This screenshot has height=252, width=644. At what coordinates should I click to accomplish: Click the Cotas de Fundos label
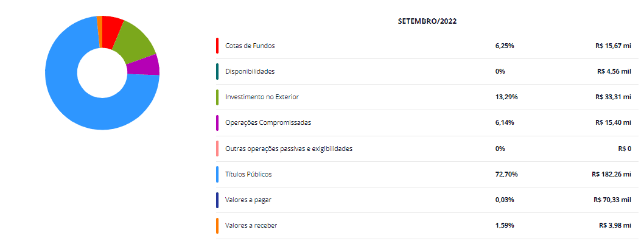(x=250, y=46)
